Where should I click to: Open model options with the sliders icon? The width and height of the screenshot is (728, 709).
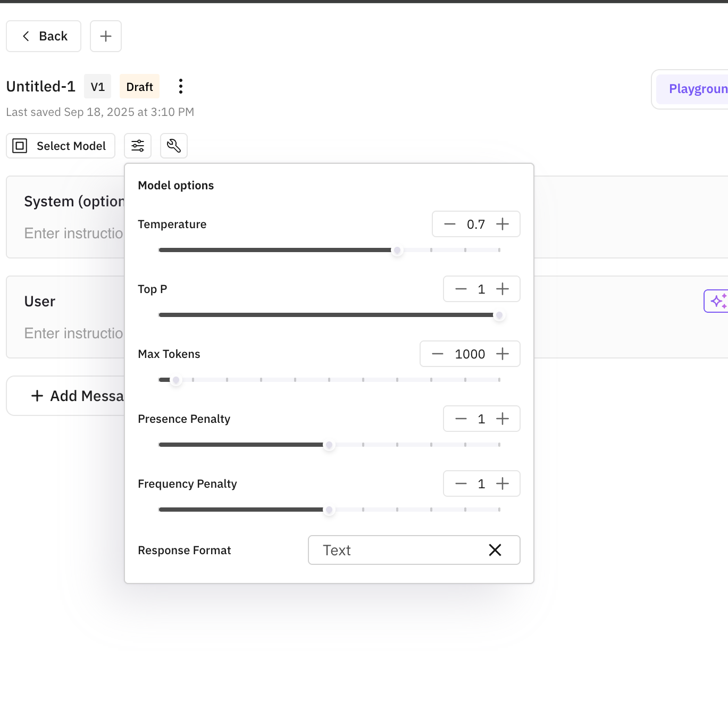pos(138,145)
